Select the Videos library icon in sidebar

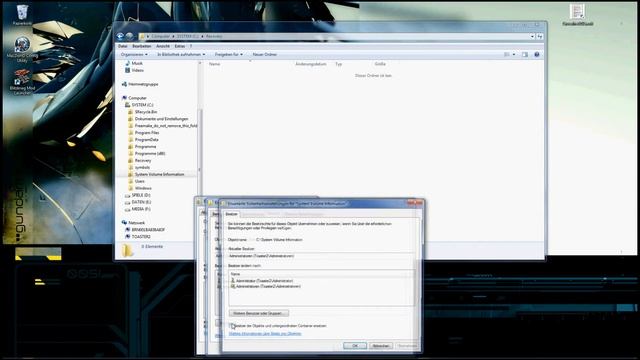point(128,70)
